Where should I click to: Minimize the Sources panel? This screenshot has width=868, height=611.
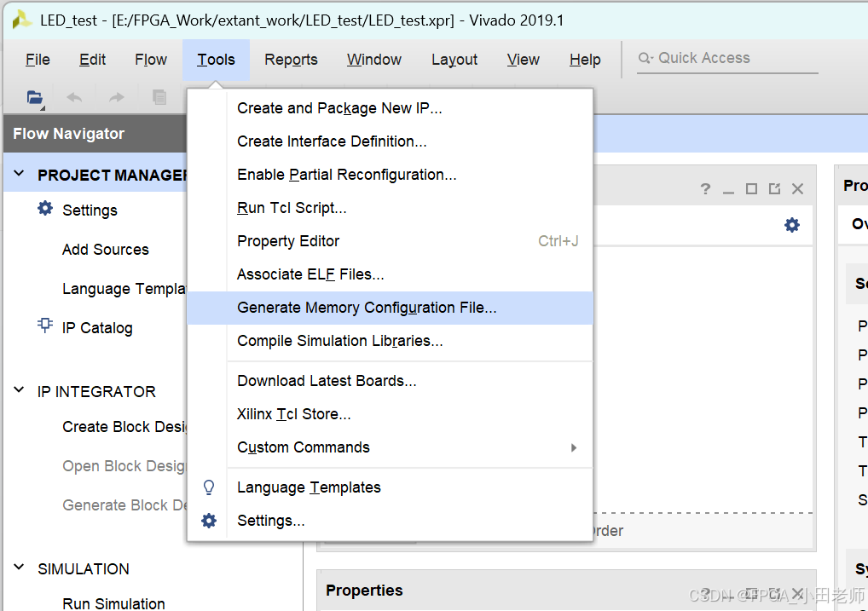pos(728,192)
